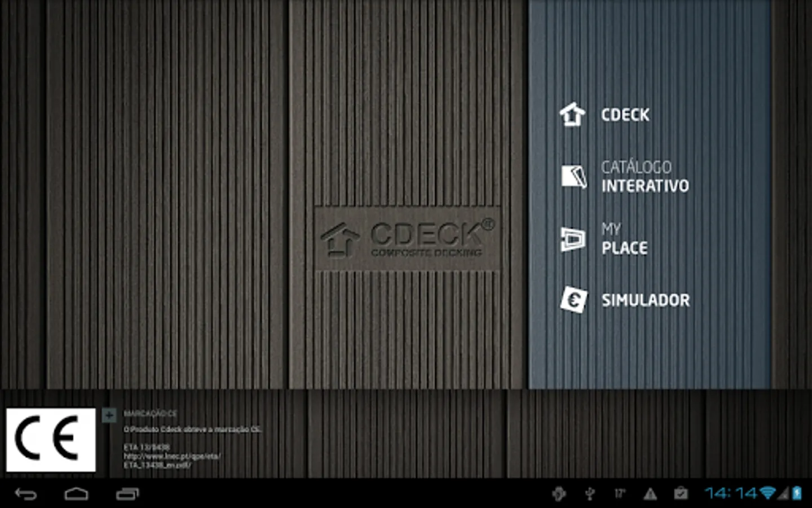Tap the My Place frame icon
This screenshot has height=508, width=812.
573,239
